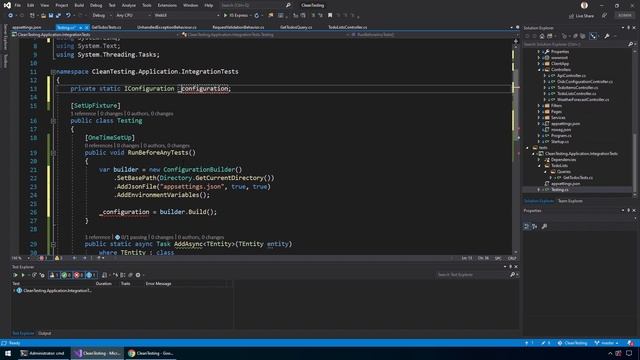Viewport: 640px width, 360px height.
Task: Open the Extensions menu
Action: pos(167,5)
